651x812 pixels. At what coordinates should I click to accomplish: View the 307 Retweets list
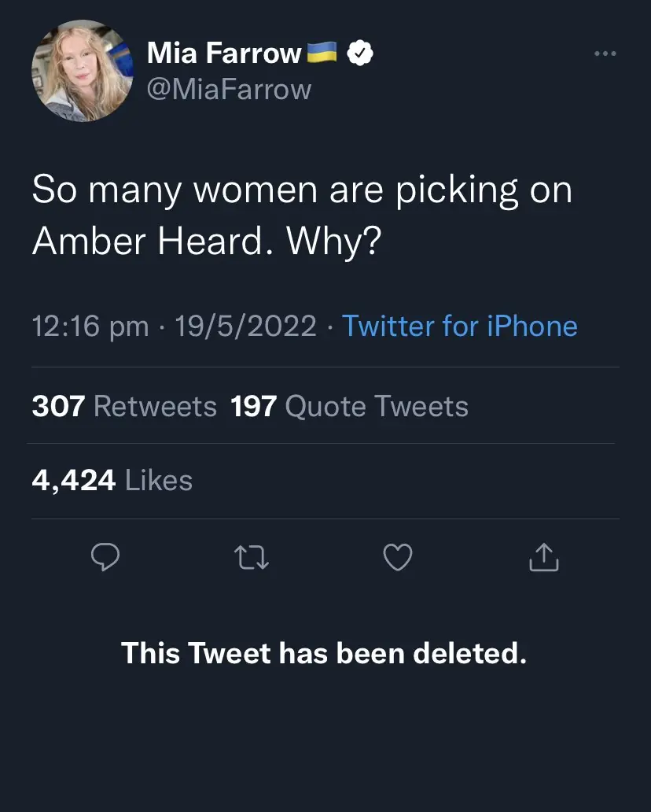click(x=124, y=406)
